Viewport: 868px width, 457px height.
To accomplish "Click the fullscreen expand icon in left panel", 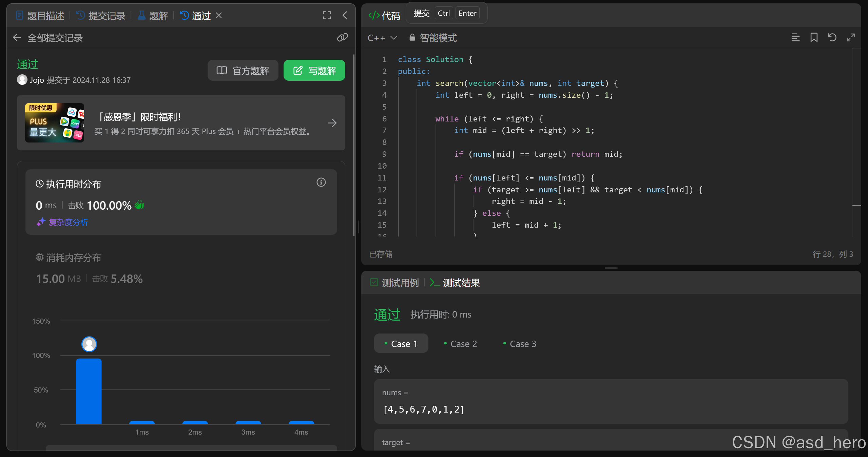I will click(327, 15).
